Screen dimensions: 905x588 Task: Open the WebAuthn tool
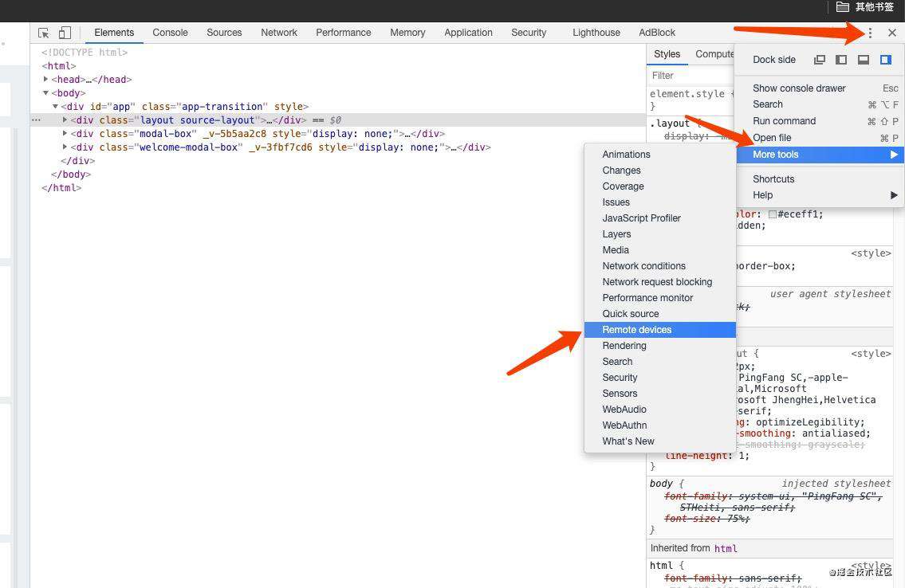tap(660, 425)
